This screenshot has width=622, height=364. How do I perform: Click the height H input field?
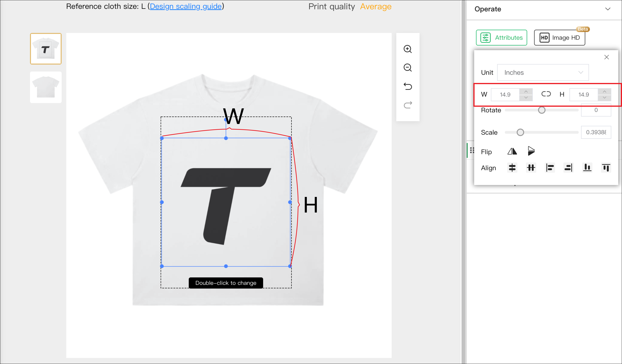click(x=584, y=95)
